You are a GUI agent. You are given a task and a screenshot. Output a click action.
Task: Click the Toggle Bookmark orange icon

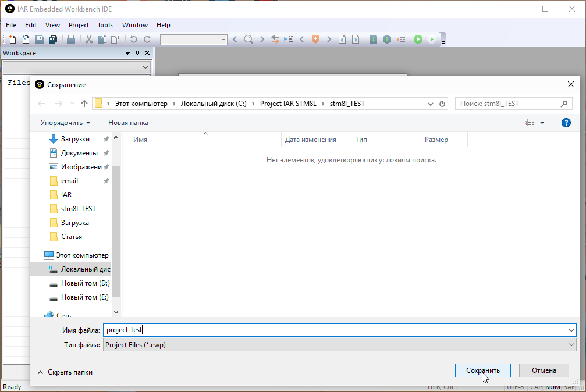pyautogui.click(x=315, y=39)
